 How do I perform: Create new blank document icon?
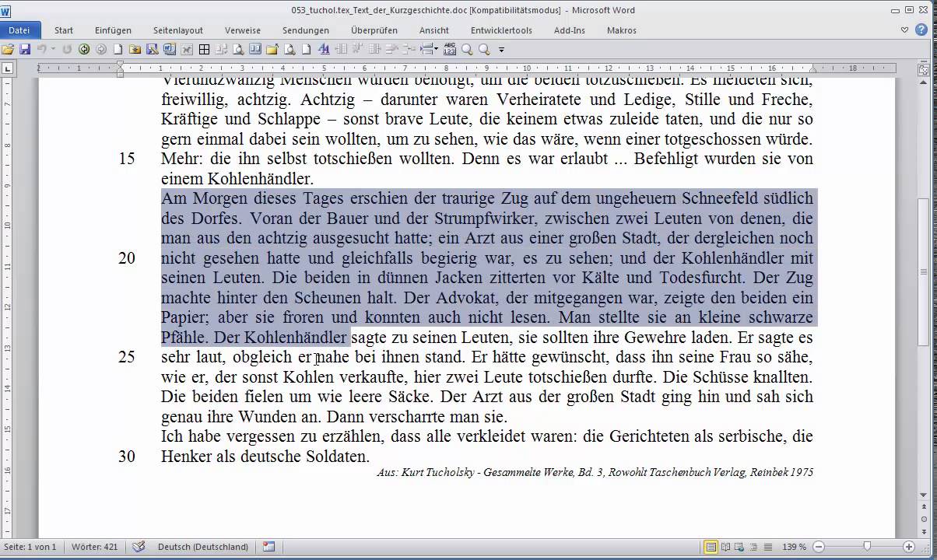coord(118,49)
